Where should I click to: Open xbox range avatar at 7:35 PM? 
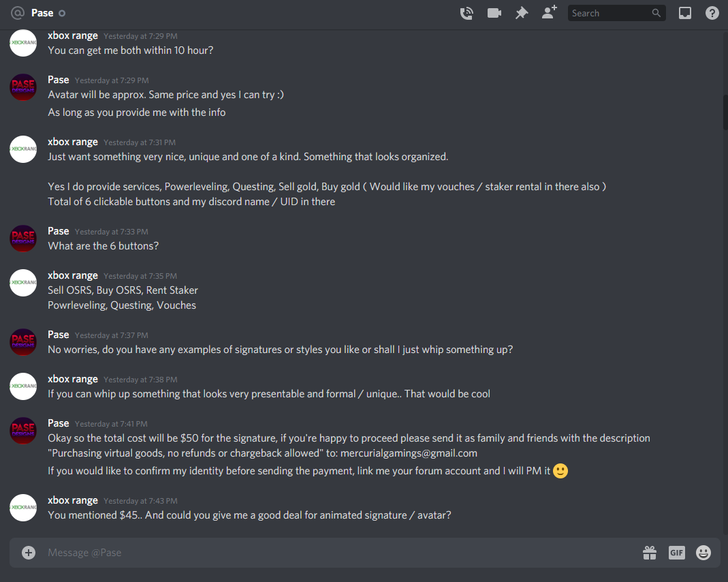(23, 282)
